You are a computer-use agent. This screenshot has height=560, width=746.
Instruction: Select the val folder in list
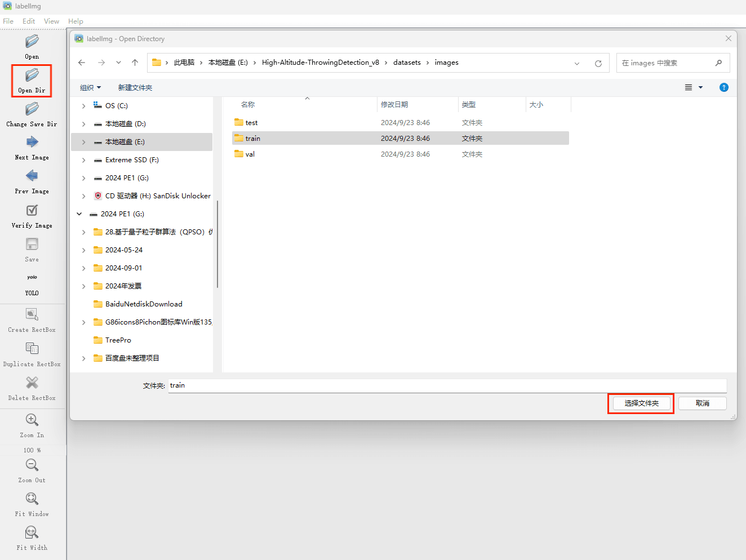250,154
